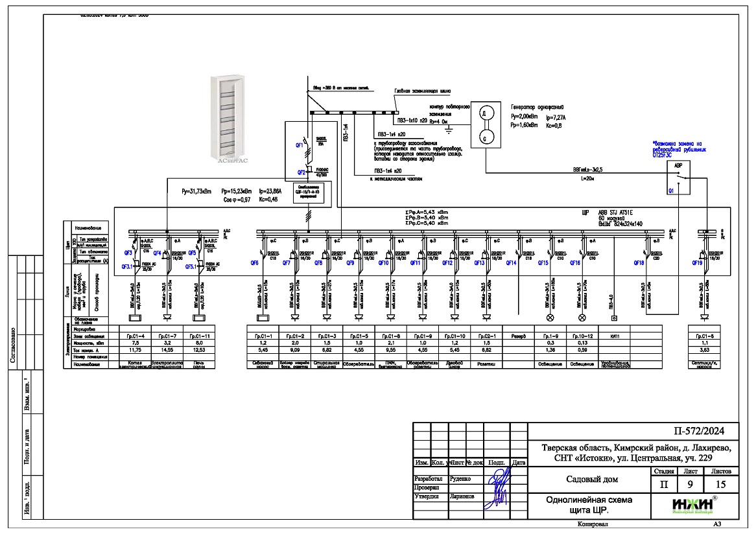
Task: Click the electrical cabinet enclosure picture
Action: click(x=230, y=117)
